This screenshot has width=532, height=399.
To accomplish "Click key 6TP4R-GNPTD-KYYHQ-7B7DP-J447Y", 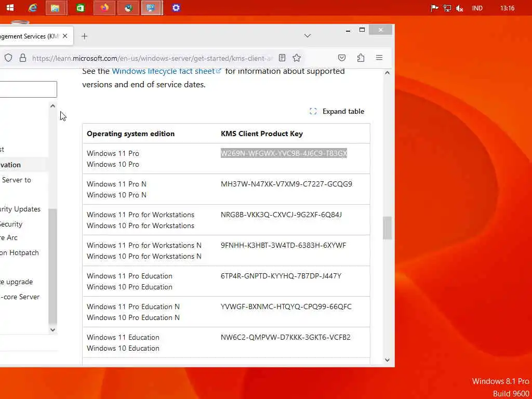I will point(281,276).
